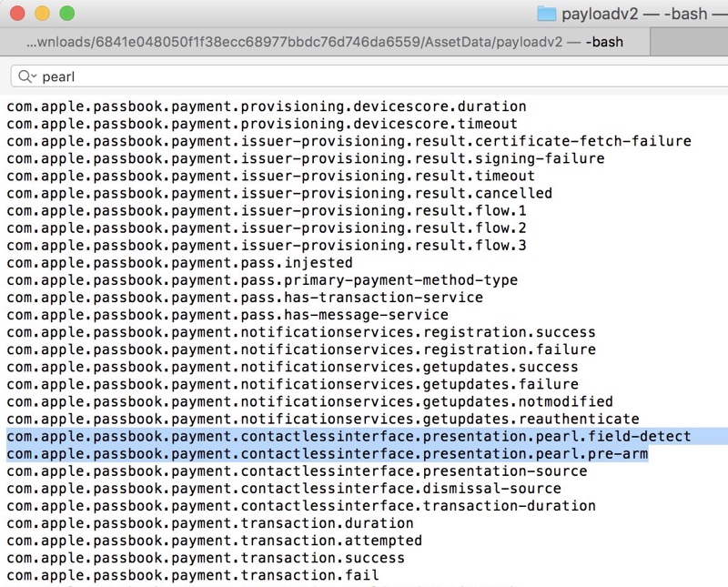This screenshot has height=587, width=728.
Task: Click line ending payment.transaction.success
Action: point(206,558)
